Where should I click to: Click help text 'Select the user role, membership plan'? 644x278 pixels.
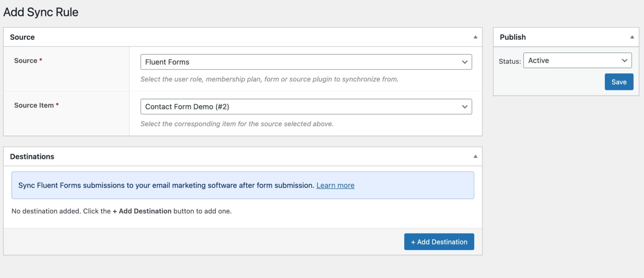click(x=269, y=79)
